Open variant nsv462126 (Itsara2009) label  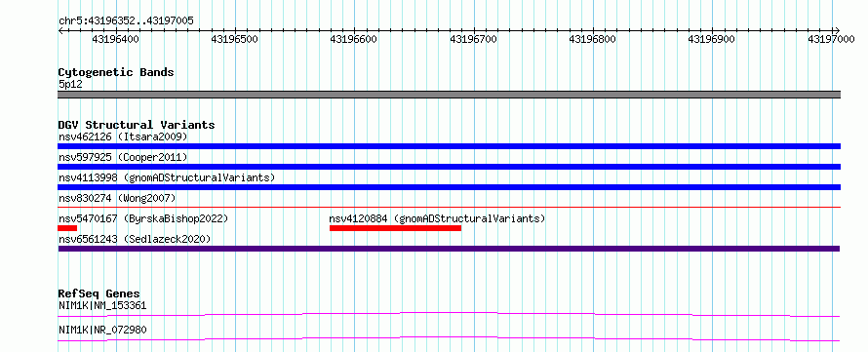pos(123,137)
